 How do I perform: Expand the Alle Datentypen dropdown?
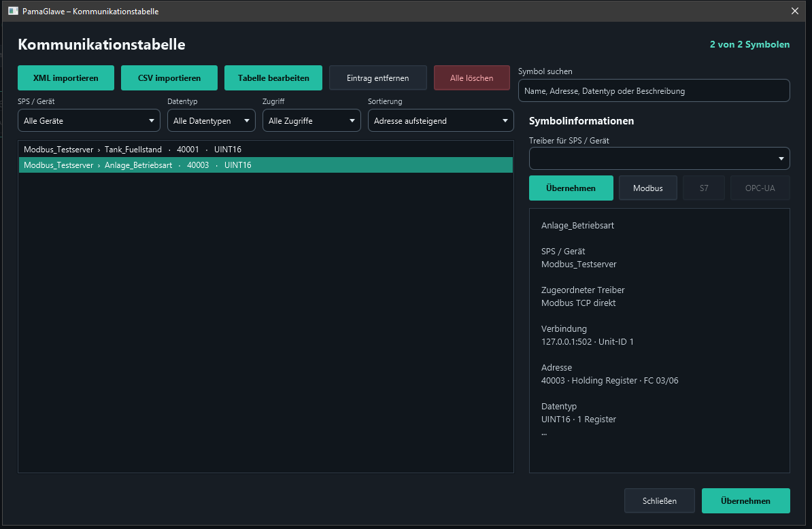point(212,120)
